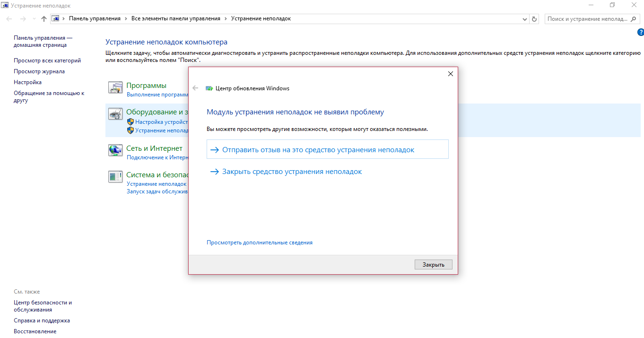Click the back arrow in troubleshooter dialog
Image resolution: width=644 pixels, height=338 pixels.
[195, 88]
